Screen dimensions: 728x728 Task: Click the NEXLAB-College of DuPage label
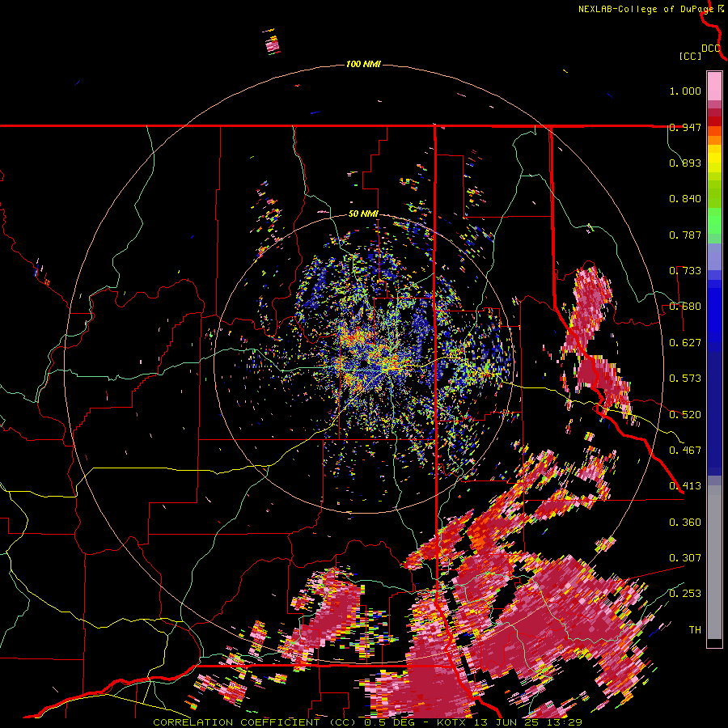645,9
